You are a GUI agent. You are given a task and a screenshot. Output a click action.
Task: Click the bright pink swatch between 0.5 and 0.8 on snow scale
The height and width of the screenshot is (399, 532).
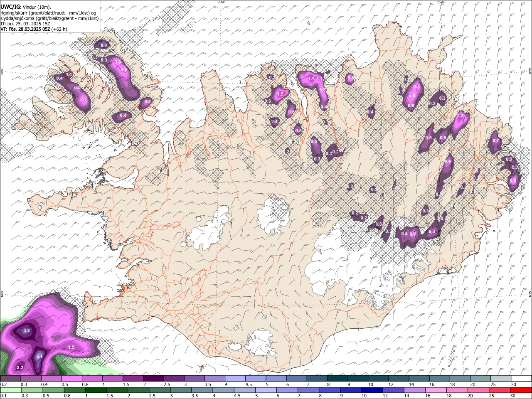point(72,378)
